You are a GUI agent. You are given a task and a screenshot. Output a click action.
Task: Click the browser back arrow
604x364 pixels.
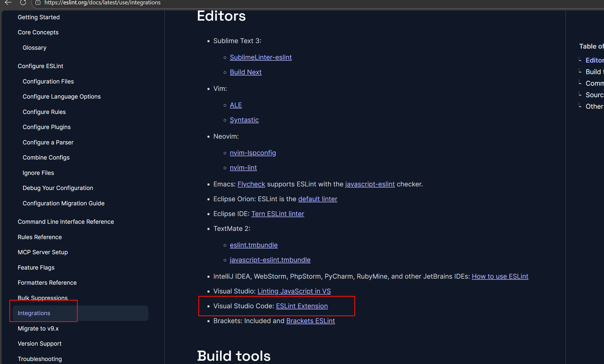point(8,2)
